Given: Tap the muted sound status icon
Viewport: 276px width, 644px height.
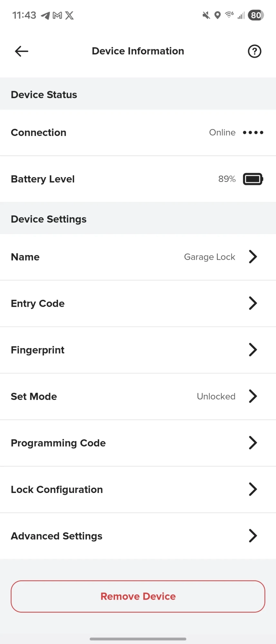Looking at the screenshot, I should coord(206,15).
